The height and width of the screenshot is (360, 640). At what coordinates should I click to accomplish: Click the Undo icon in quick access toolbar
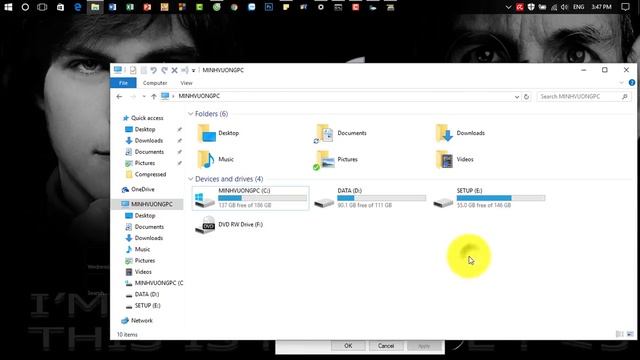point(153,70)
